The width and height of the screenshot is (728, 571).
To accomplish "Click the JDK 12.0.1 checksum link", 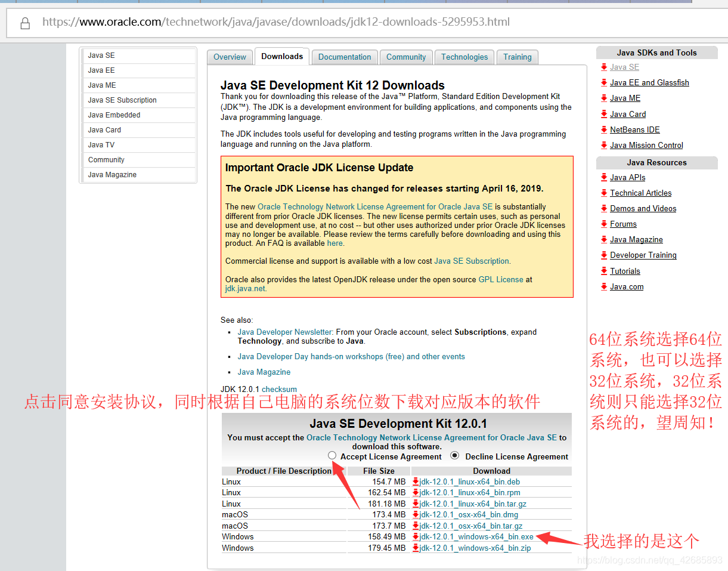I will pos(279,389).
